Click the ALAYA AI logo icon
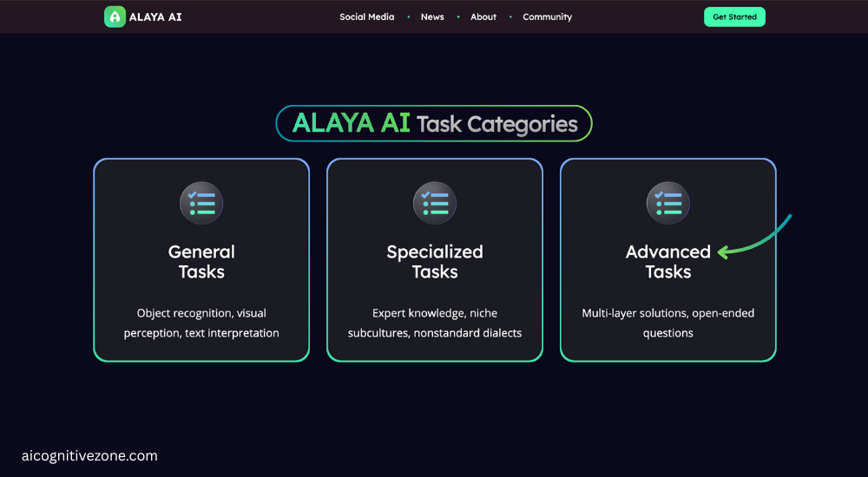The height and width of the screenshot is (477, 868). (x=115, y=17)
